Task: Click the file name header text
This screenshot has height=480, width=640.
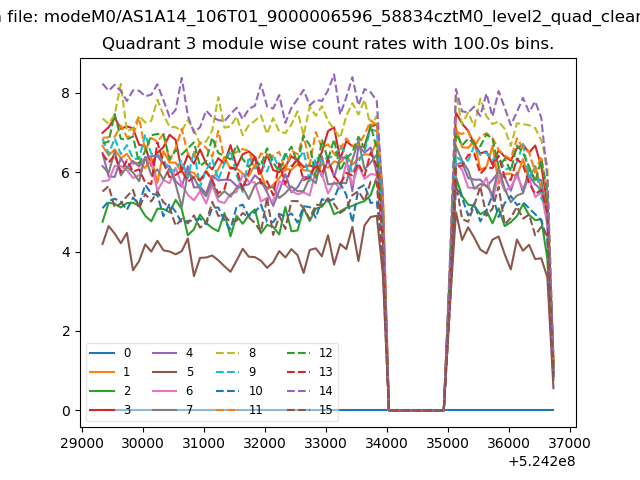Action: click(320, 17)
